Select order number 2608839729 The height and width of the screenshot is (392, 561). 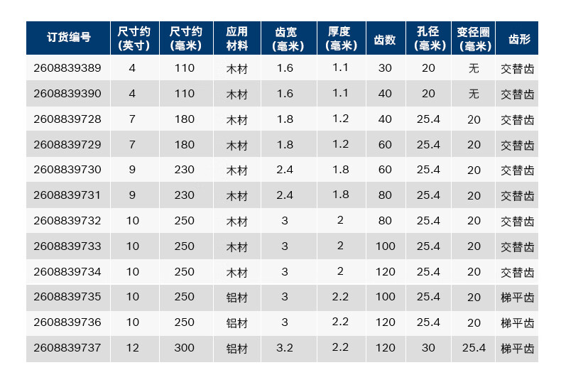coord(67,144)
